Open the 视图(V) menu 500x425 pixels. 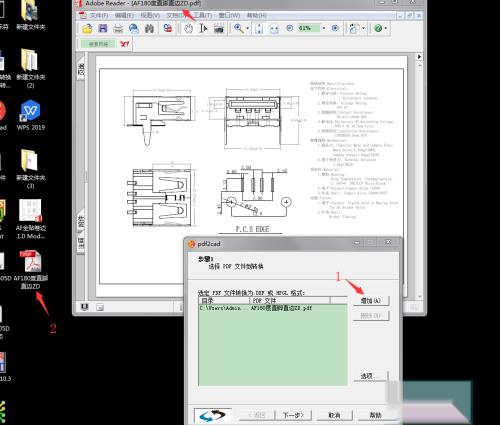[150, 15]
